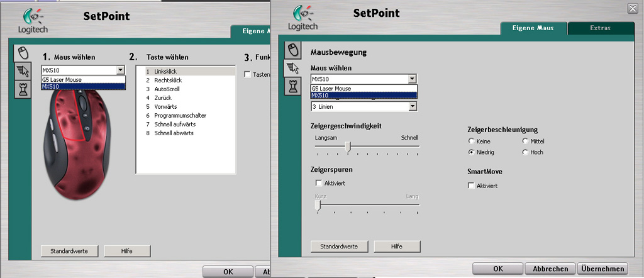644x278 pixels.
Task: Close the right SetPoint window
Action: point(634,8)
